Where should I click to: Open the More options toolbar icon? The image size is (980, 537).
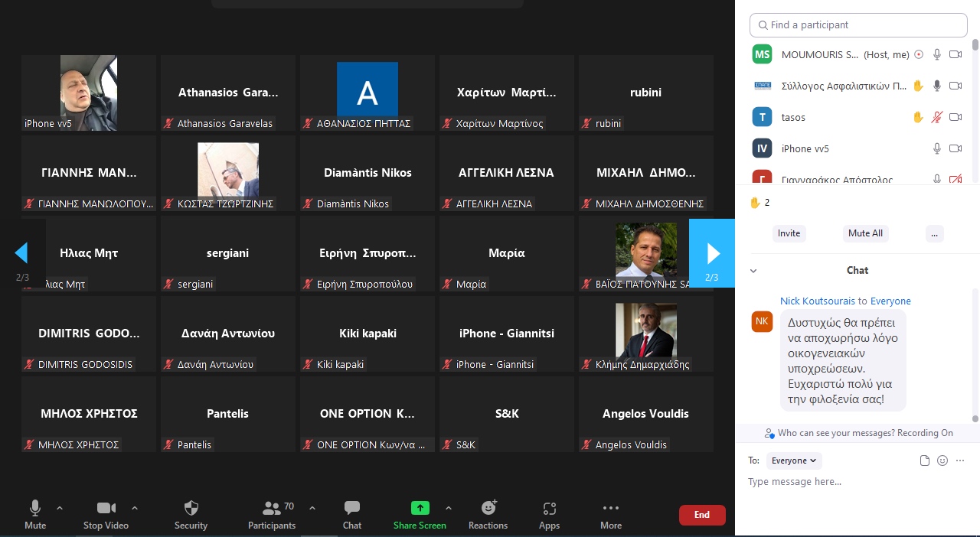(610, 509)
